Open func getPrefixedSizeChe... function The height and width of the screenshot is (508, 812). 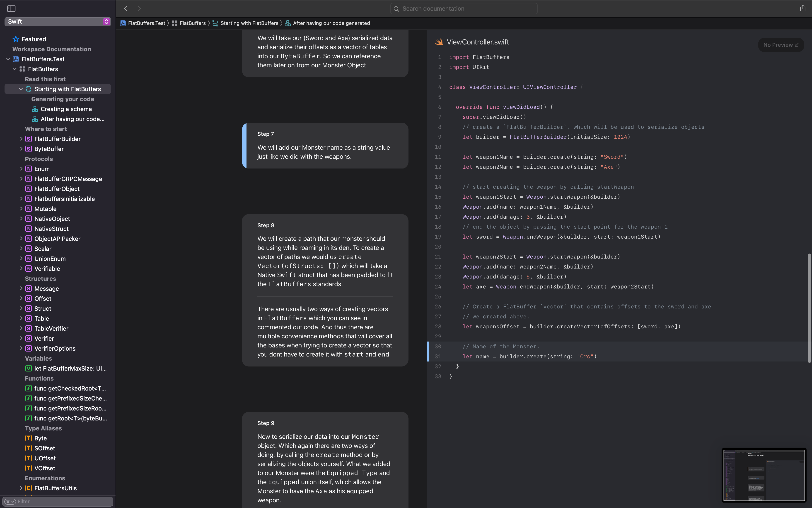pyautogui.click(x=70, y=398)
